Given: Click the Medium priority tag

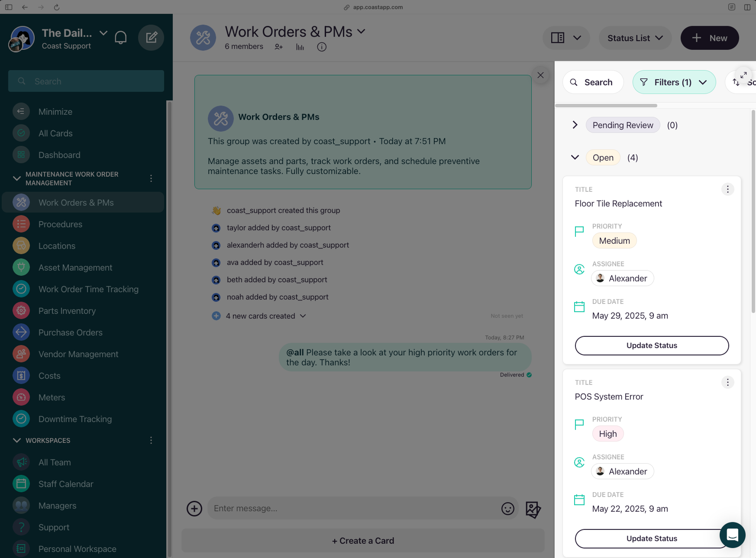Looking at the screenshot, I should (x=614, y=241).
